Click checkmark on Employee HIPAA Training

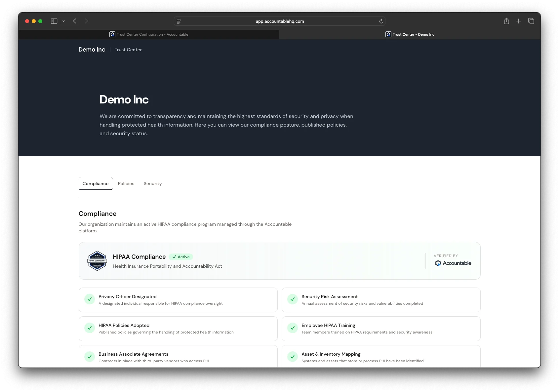pyautogui.click(x=292, y=328)
